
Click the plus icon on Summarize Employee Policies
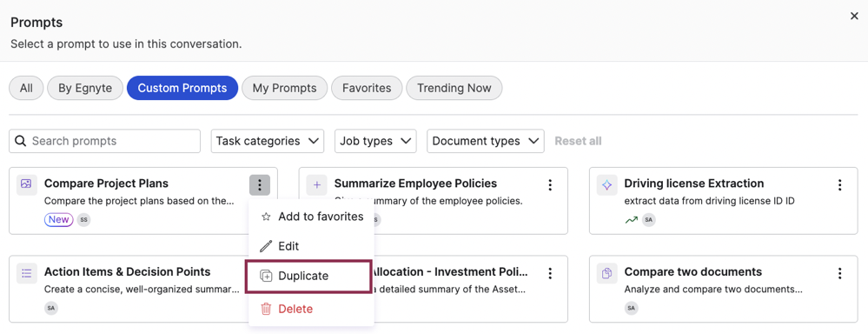[x=316, y=184]
